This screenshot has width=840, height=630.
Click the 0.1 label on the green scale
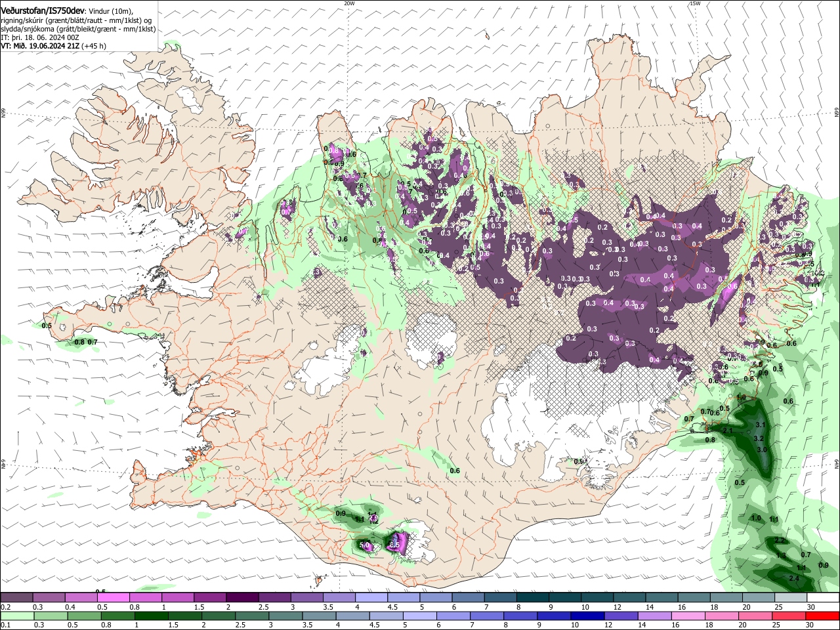coord(5,625)
